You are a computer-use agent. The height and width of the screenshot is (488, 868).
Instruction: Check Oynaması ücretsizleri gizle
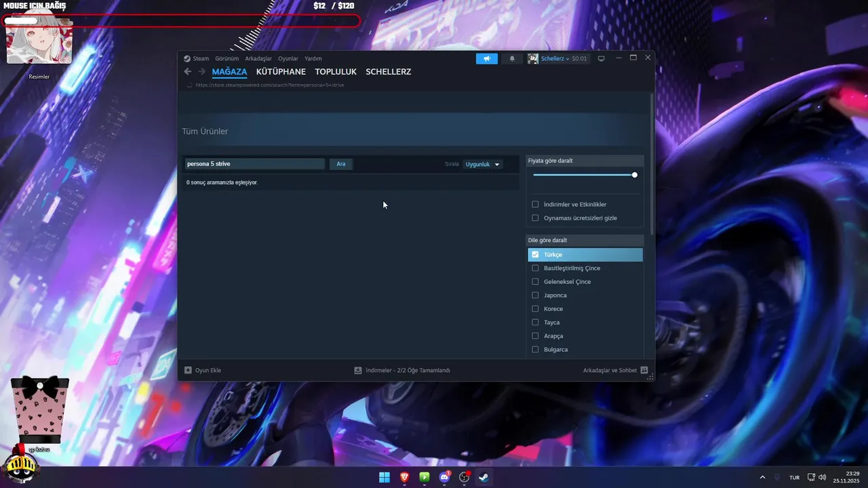pyautogui.click(x=535, y=218)
